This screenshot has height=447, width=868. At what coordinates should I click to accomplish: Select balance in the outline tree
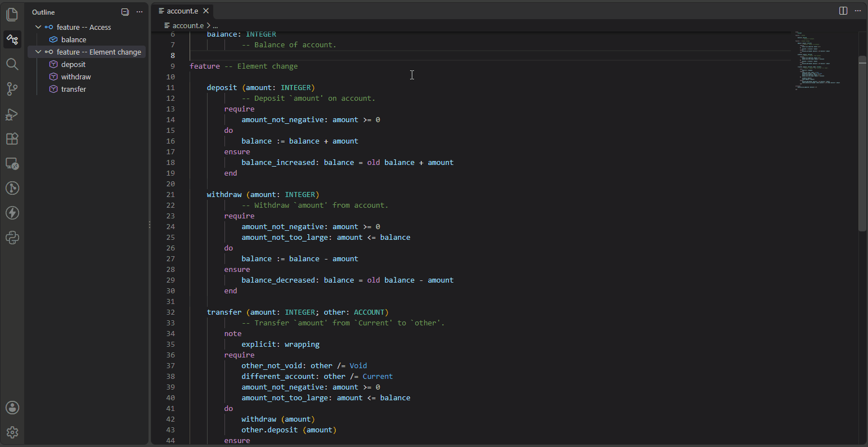pos(74,39)
